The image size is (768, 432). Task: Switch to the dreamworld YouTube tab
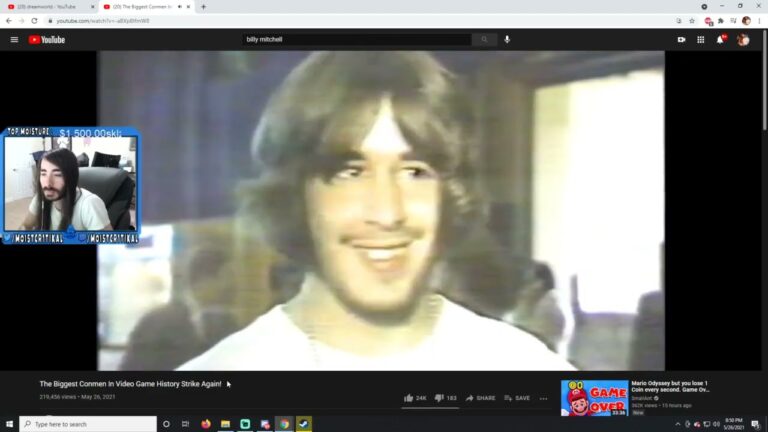49,7
